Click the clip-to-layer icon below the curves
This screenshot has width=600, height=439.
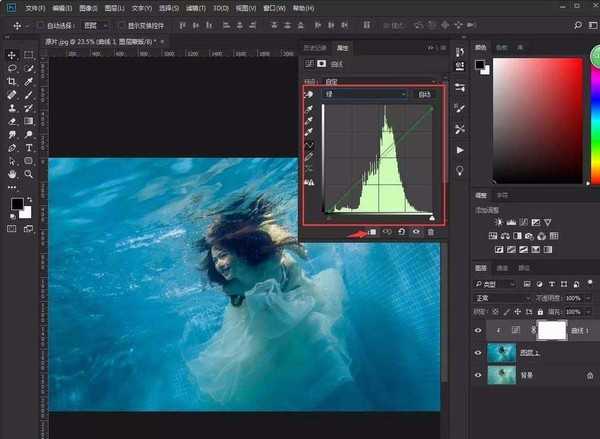click(x=370, y=231)
